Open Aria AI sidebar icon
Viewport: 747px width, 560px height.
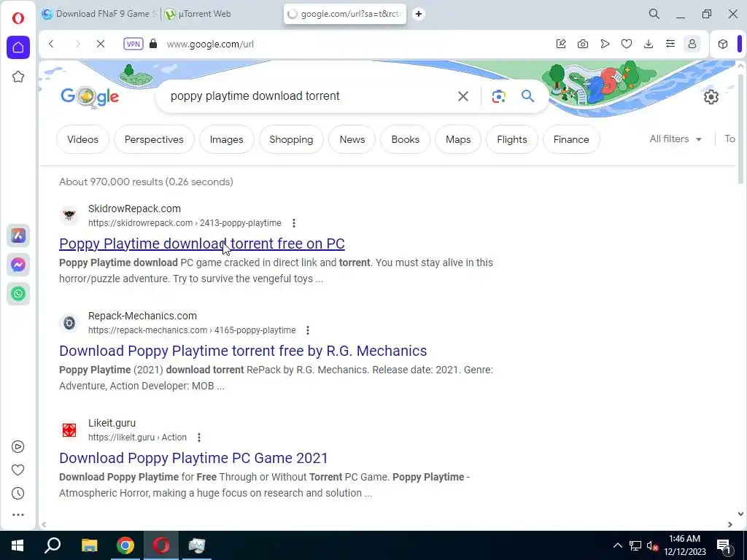click(18, 236)
